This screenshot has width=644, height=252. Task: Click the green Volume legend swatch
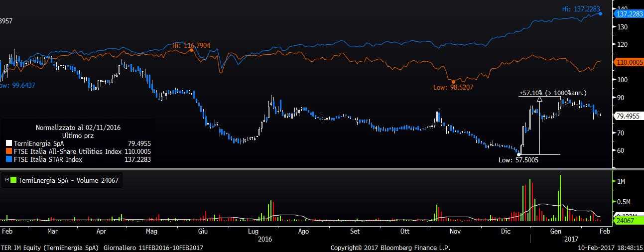[x=13, y=180]
